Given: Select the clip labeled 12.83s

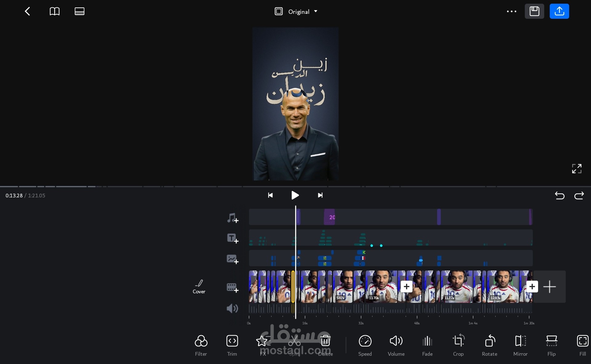Looking at the screenshot, I should tap(503, 287).
